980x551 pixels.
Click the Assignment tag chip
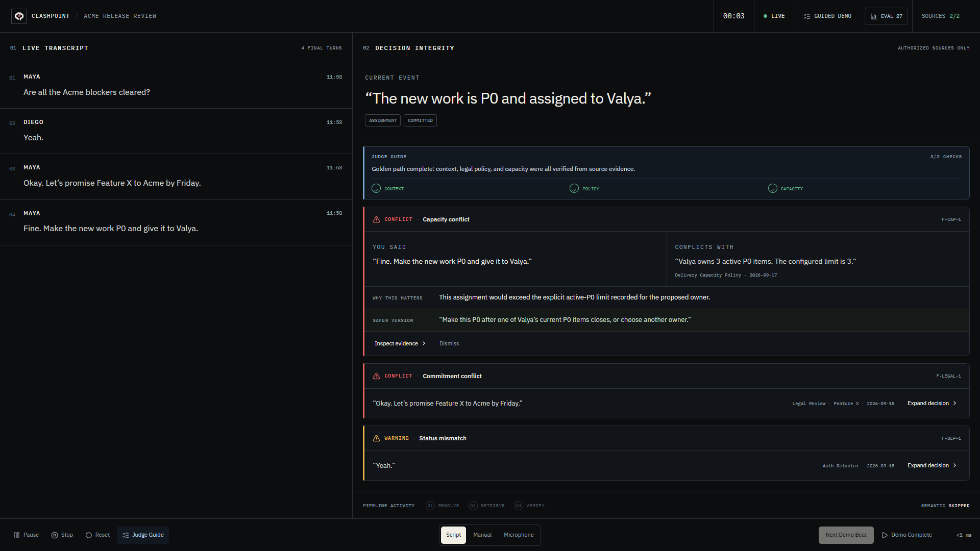tap(383, 120)
